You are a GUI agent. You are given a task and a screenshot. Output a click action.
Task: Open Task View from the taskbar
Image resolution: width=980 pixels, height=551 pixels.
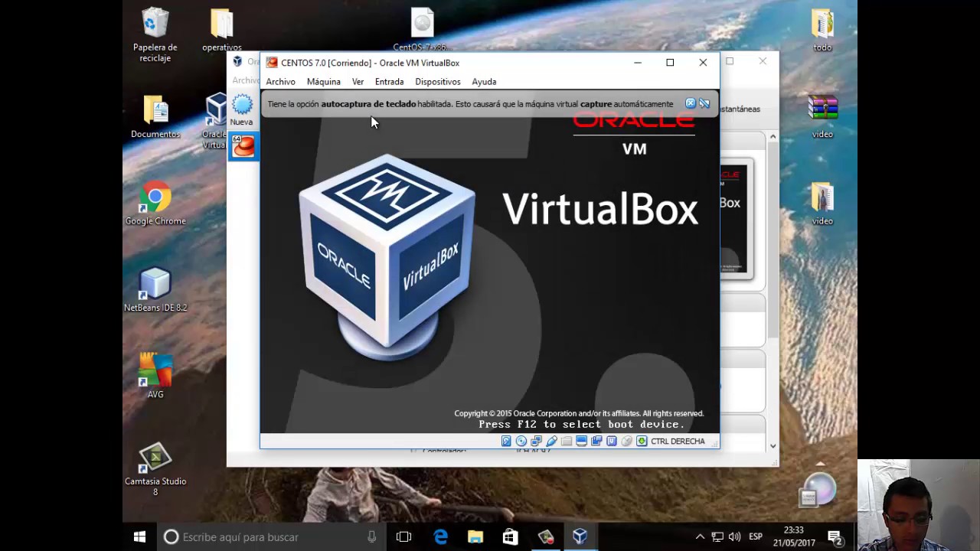(x=403, y=537)
